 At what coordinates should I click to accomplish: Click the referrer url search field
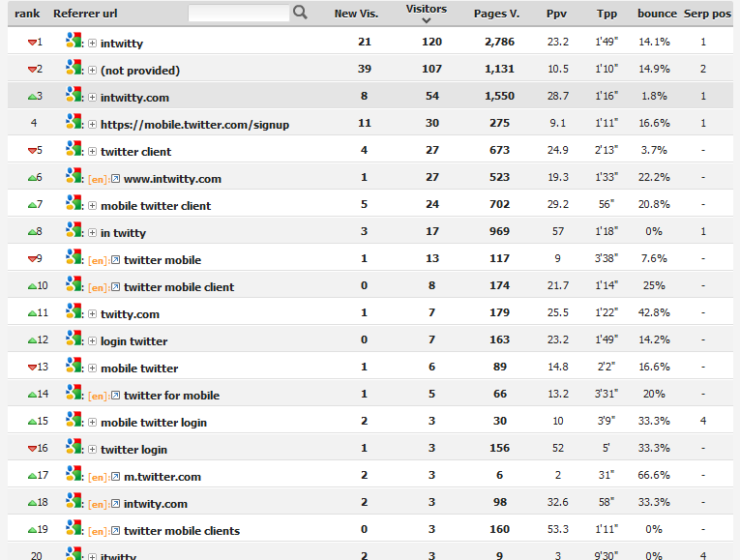pos(238,14)
